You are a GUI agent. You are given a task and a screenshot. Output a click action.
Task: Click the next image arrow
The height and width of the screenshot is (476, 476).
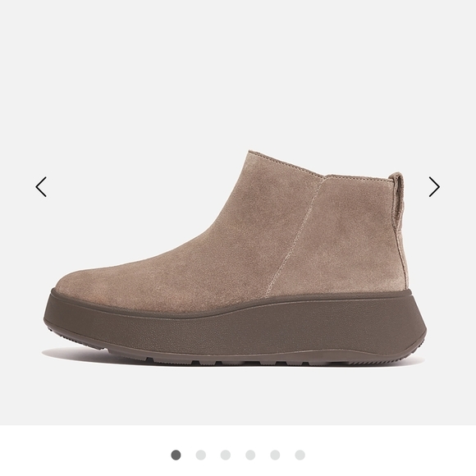point(434,186)
